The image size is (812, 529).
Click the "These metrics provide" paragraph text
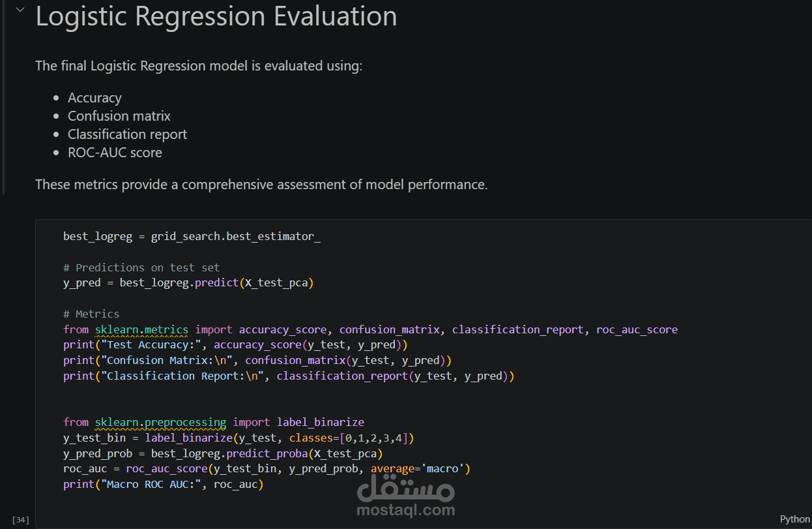261,185
